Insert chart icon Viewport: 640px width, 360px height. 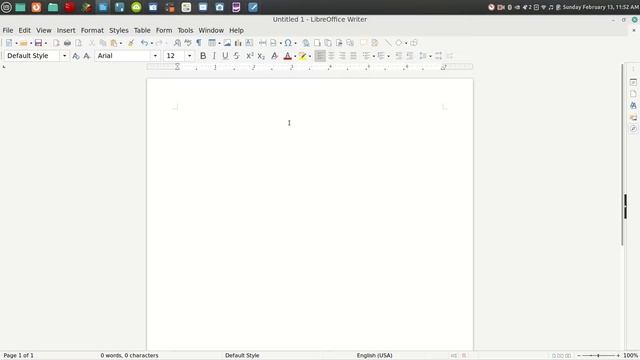pyautogui.click(x=238, y=43)
